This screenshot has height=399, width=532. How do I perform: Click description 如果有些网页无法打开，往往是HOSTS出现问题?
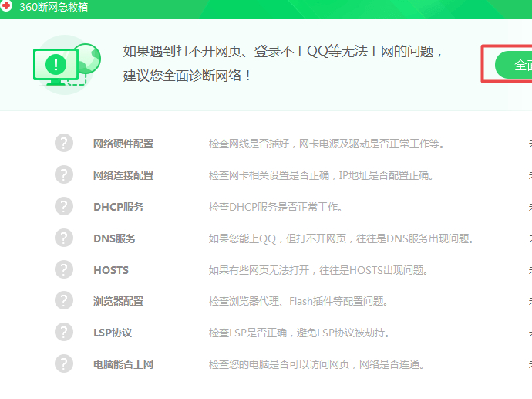(x=318, y=270)
